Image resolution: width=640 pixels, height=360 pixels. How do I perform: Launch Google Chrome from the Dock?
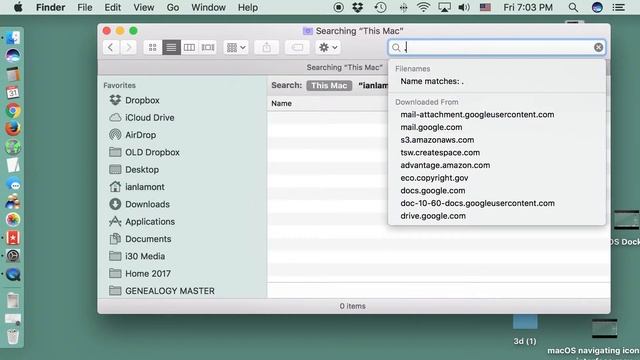13,111
